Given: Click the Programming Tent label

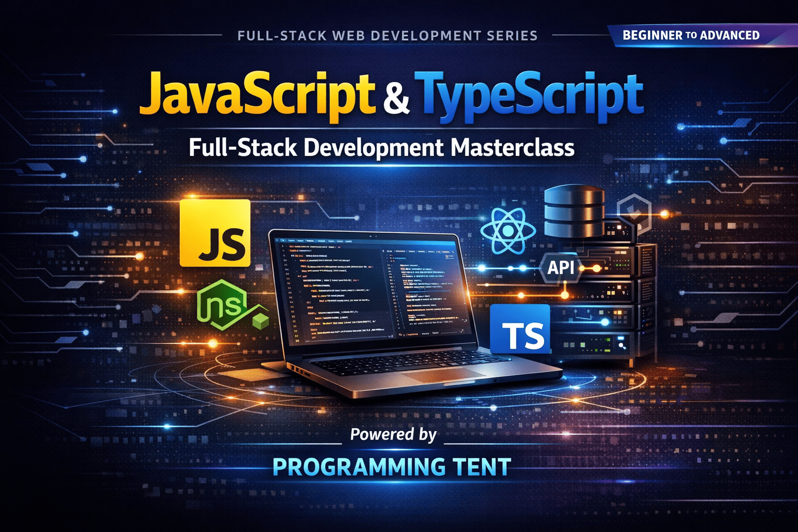Looking at the screenshot, I should pyautogui.click(x=392, y=467).
